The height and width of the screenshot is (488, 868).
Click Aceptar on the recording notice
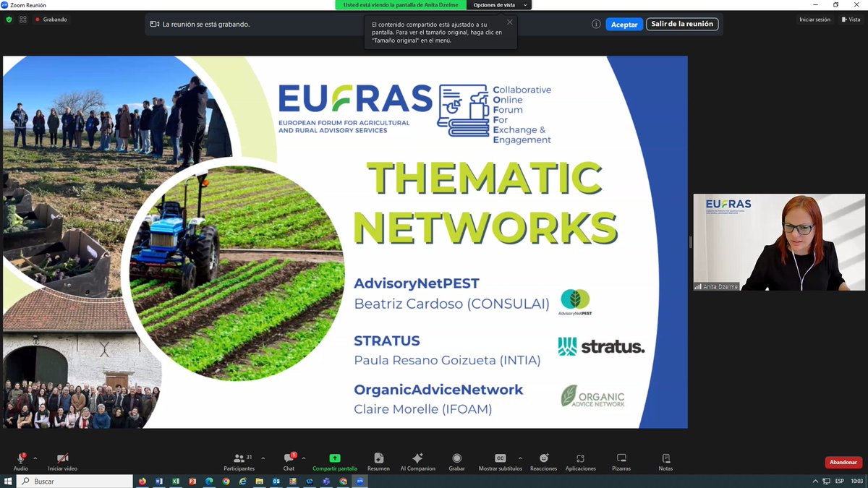(x=624, y=24)
